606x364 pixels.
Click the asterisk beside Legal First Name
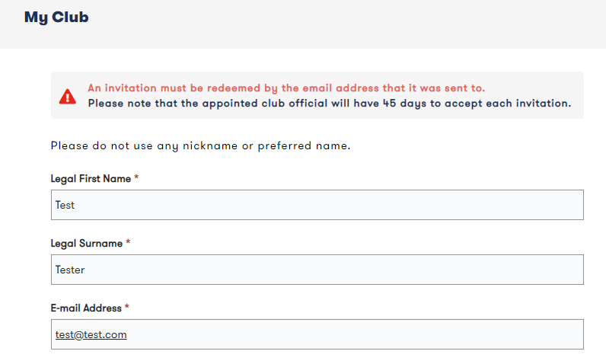click(x=136, y=179)
